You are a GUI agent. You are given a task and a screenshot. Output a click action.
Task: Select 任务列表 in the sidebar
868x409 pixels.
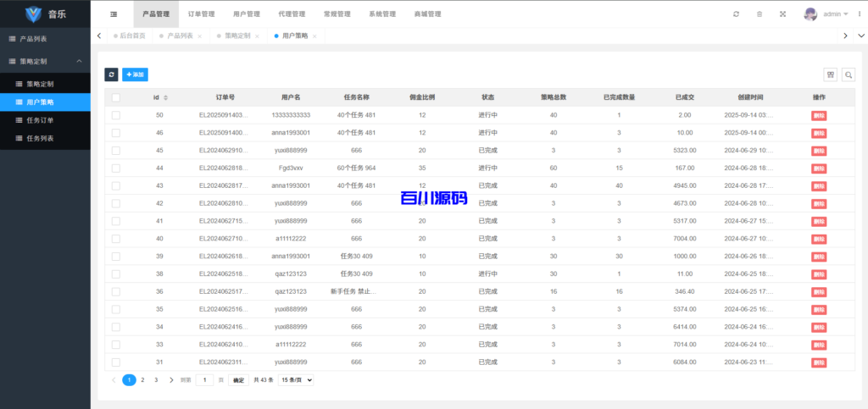(x=45, y=138)
